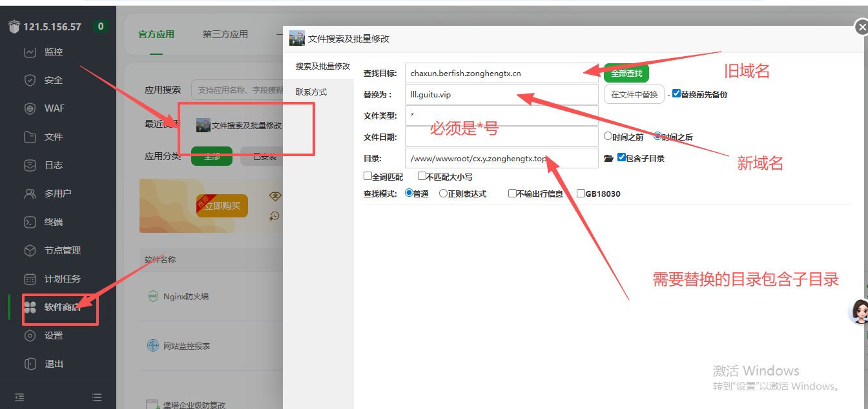Click the 计划任务 calendar icon
This screenshot has width=868, height=409.
tap(30, 279)
